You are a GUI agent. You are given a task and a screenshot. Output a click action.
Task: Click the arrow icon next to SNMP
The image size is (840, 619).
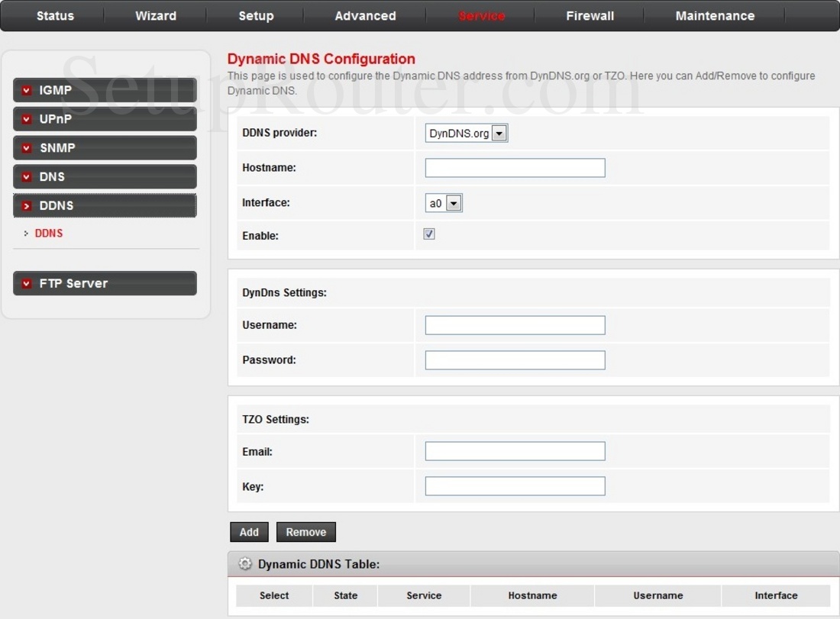(27, 148)
